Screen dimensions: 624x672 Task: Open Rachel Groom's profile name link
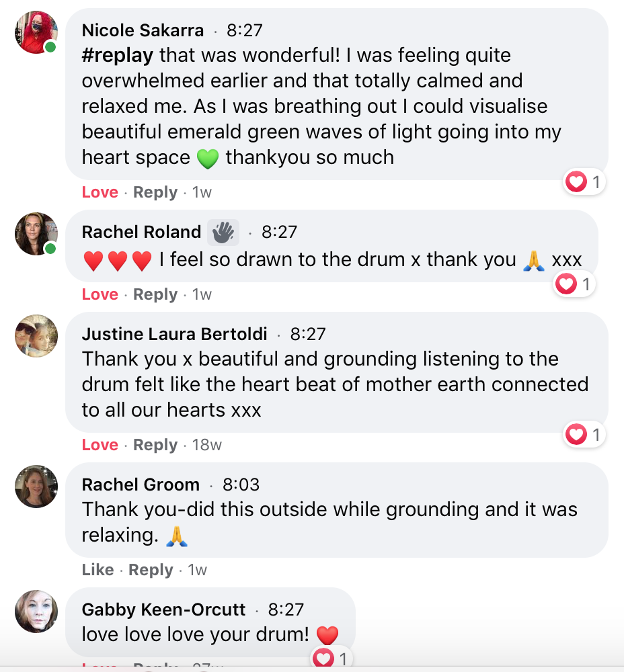pos(141,485)
